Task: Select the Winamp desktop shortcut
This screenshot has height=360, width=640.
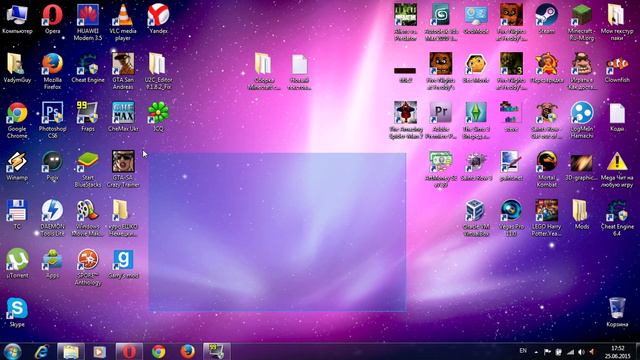Action: point(17,166)
